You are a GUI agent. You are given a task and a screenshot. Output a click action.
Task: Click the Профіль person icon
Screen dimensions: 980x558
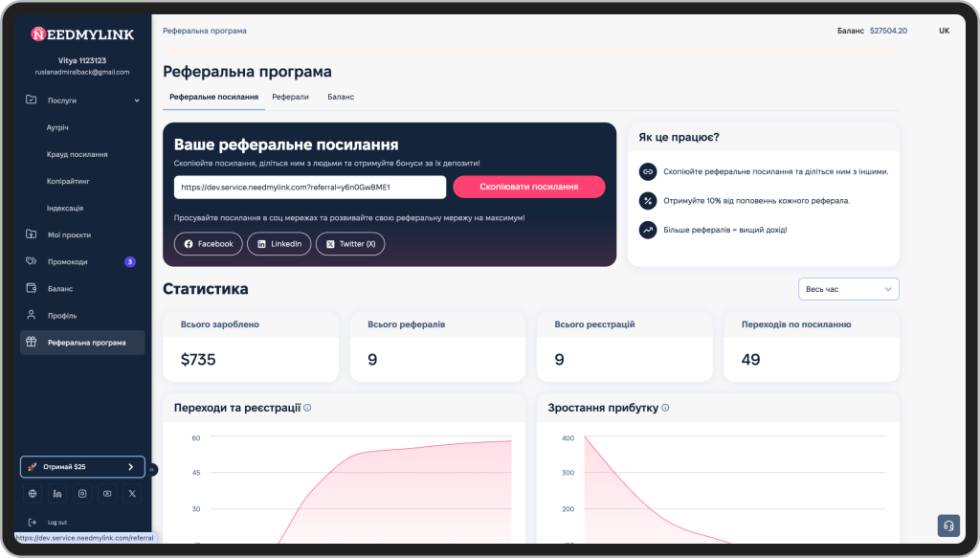pyautogui.click(x=32, y=315)
